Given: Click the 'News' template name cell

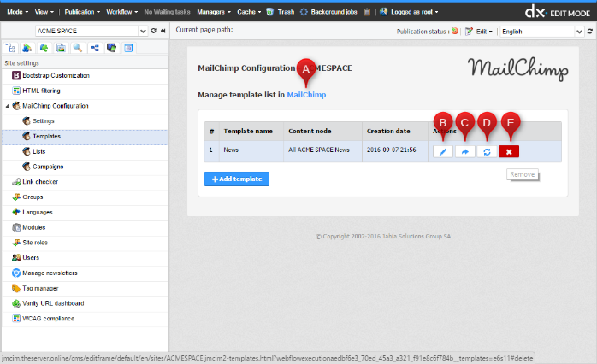Looking at the screenshot, I should coord(251,150).
